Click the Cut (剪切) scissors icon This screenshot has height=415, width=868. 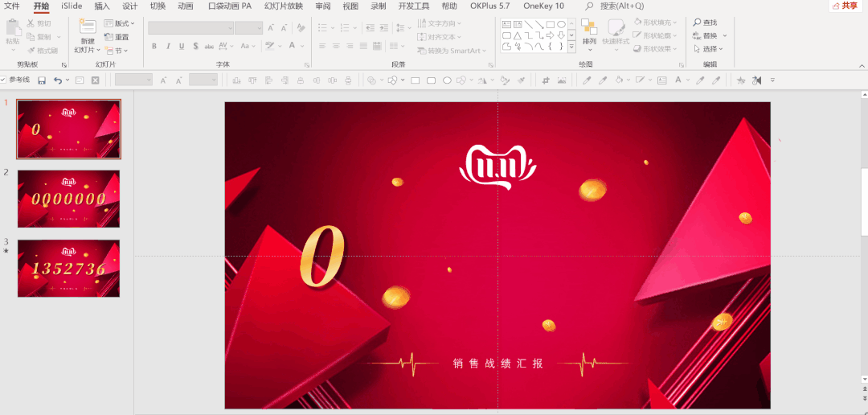pyautogui.click(x=31, y=24)
